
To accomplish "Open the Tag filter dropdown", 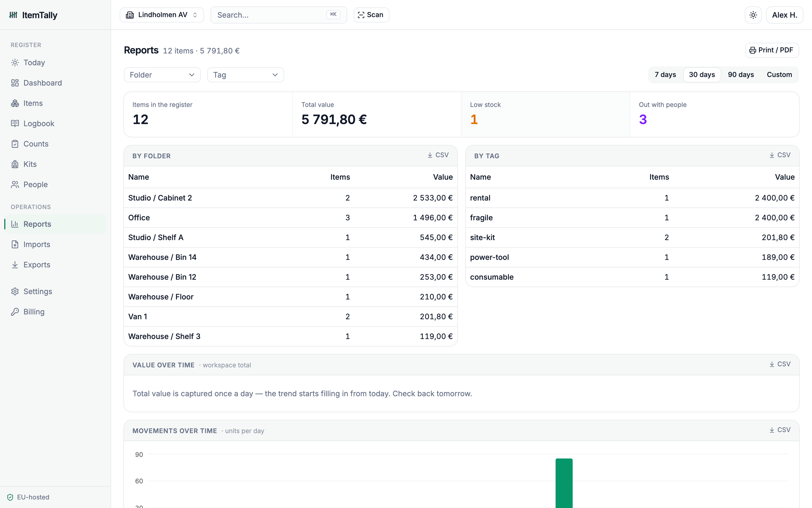I will coord(246,75).
